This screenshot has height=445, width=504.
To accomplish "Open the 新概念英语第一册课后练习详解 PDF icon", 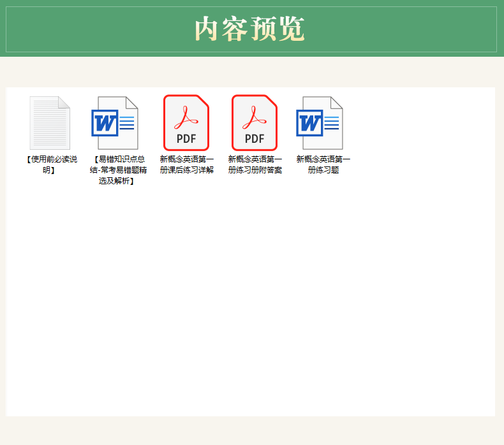I will click(186, 123).
